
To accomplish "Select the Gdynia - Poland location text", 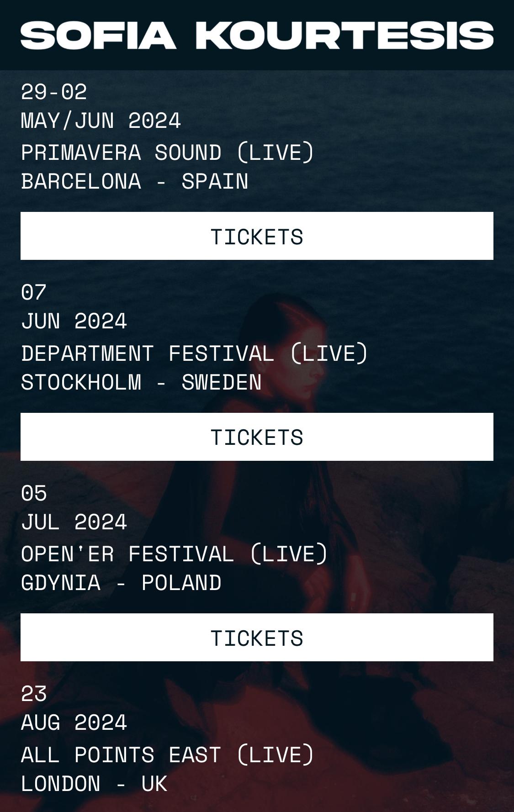I will 121,583.
